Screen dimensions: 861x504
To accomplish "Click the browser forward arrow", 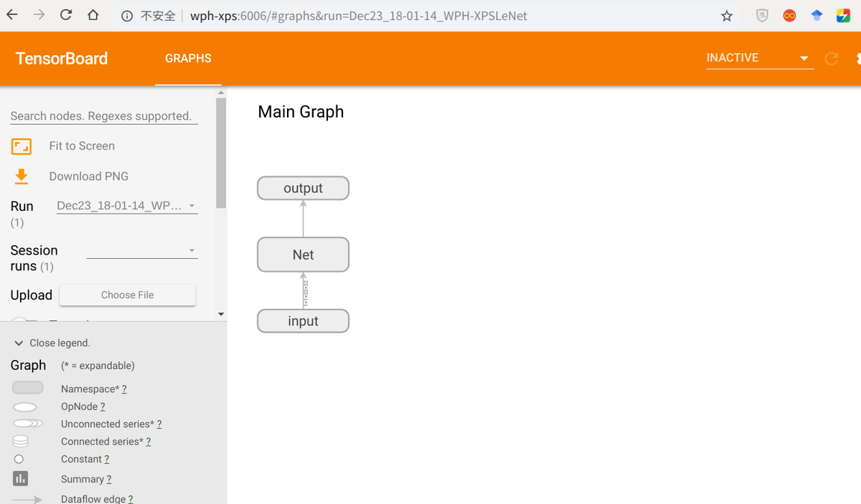I will [39, 15].
